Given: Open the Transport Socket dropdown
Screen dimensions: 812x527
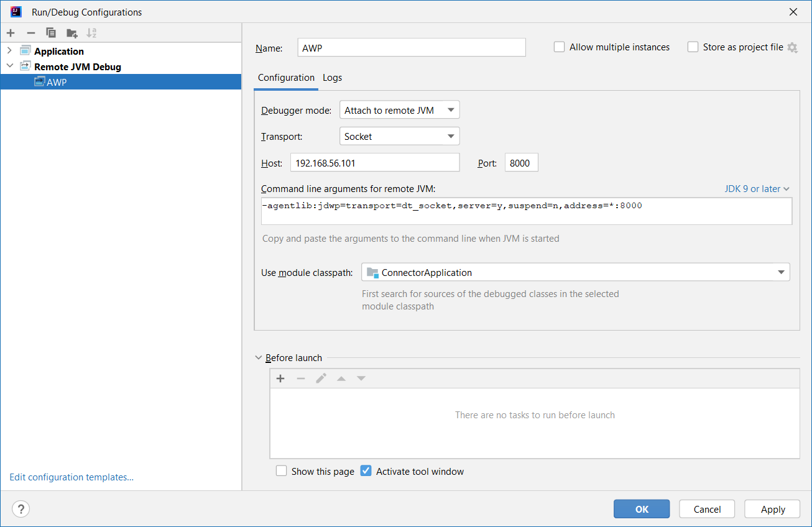Looking at the screenshot, I should point(399,137).
